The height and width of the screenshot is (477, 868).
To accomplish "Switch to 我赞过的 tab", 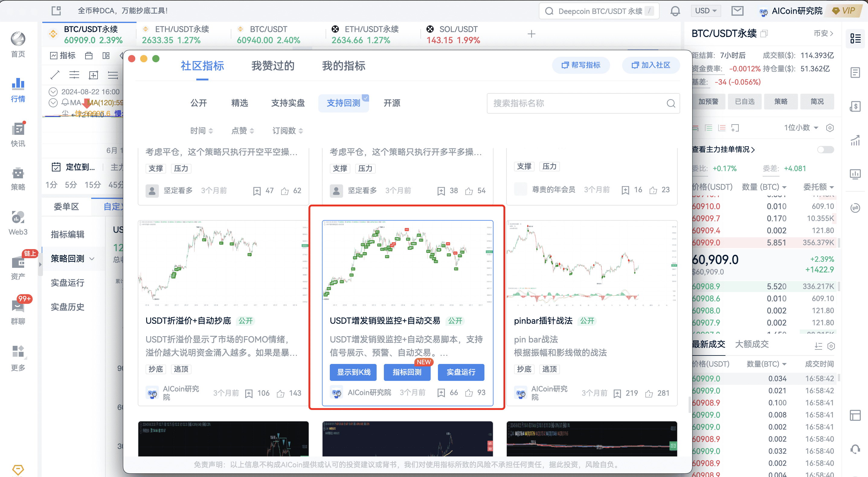I will 273,66.
